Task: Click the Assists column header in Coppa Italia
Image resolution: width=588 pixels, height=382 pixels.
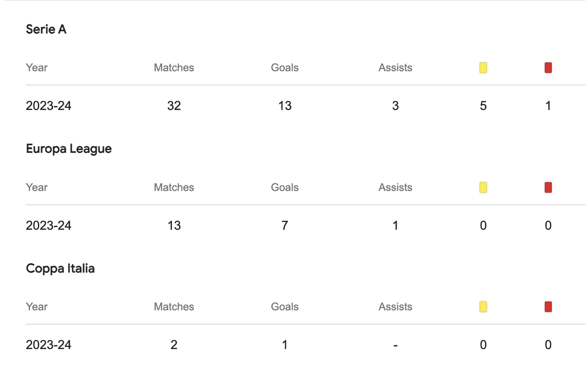Action: click(396, 307)
